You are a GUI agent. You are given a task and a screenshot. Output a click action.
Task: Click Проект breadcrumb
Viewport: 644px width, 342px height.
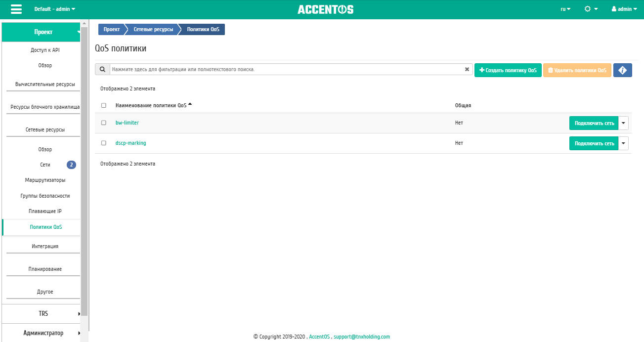[x=112, y=30]
